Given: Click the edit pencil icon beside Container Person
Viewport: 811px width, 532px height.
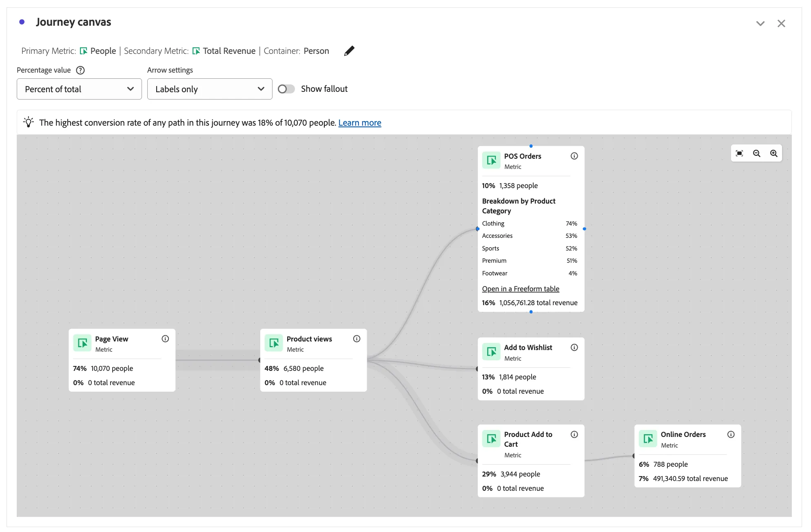Looking at the screenshot, I should (x=349, y=51).
